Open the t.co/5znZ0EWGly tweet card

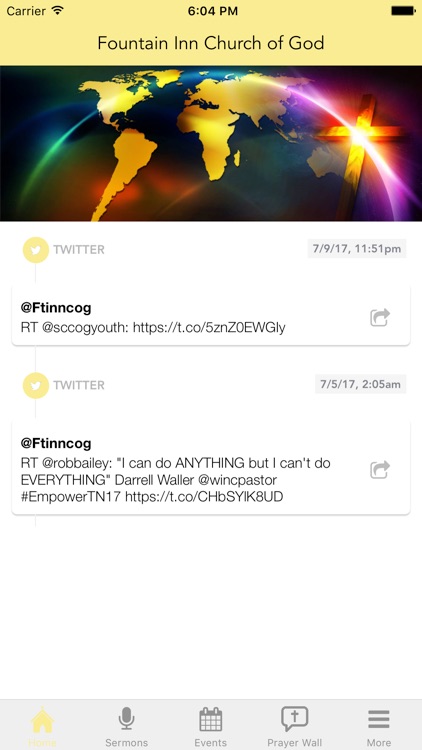tap(211, 315)
